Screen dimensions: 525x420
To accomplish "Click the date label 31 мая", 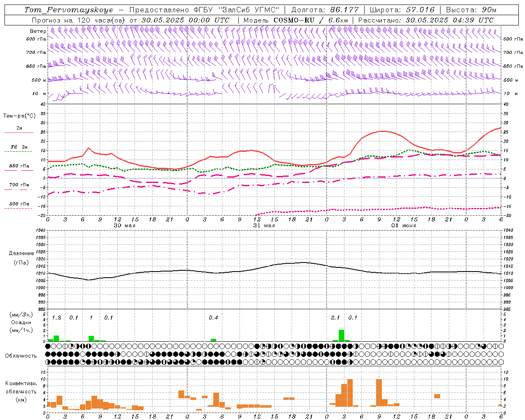I will coord(264,226).
